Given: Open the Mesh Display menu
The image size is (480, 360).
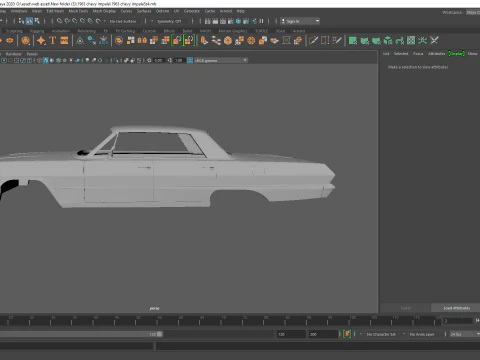Looking at the screenshot, I should [104, 11].
